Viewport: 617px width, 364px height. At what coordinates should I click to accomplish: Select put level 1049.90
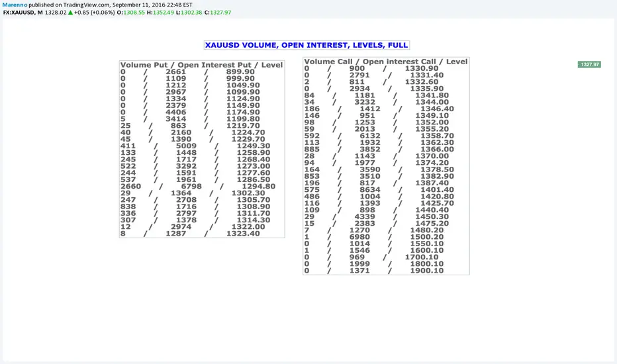click(x=243, y=85)
